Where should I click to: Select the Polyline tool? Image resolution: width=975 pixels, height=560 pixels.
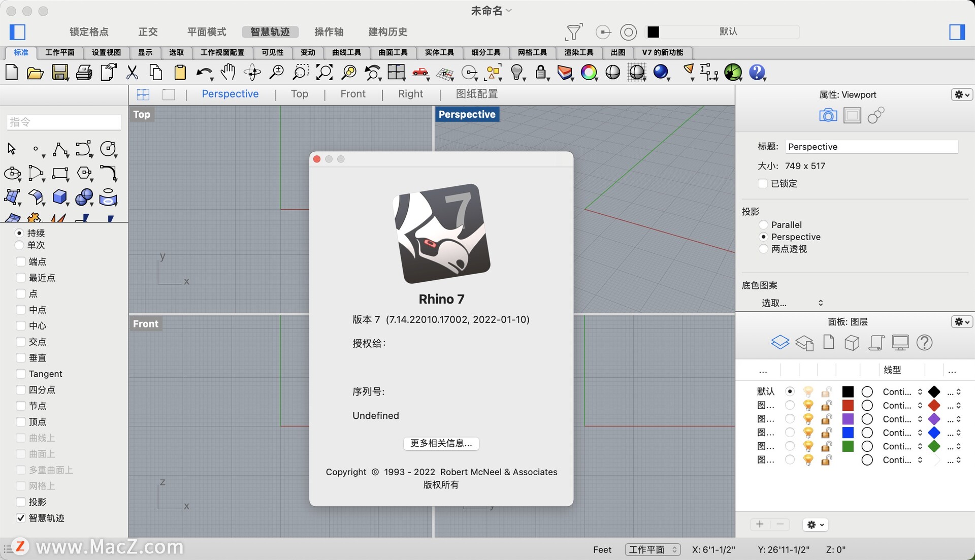60,149
